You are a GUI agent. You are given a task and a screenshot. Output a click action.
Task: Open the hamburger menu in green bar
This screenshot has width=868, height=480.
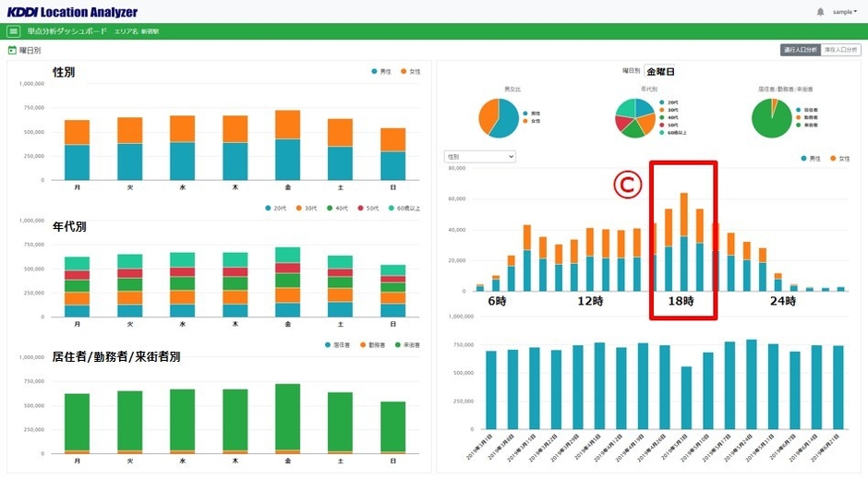click(14, 31)
